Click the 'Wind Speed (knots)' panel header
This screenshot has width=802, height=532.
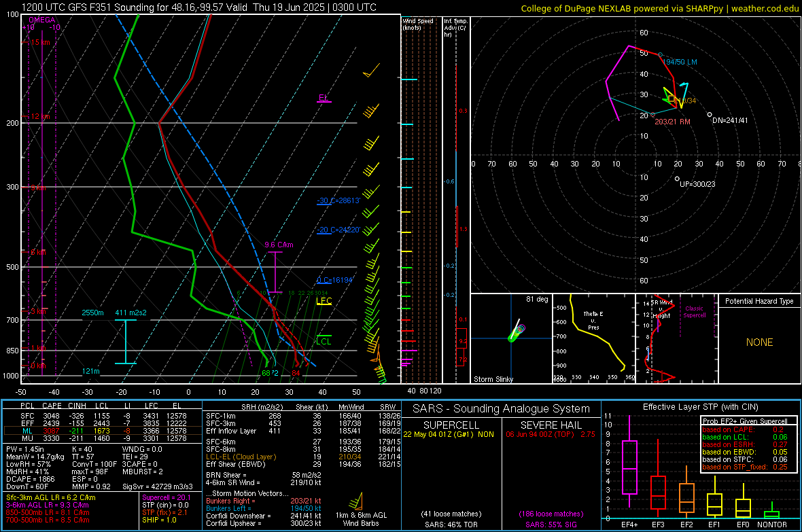click(418, 24)
